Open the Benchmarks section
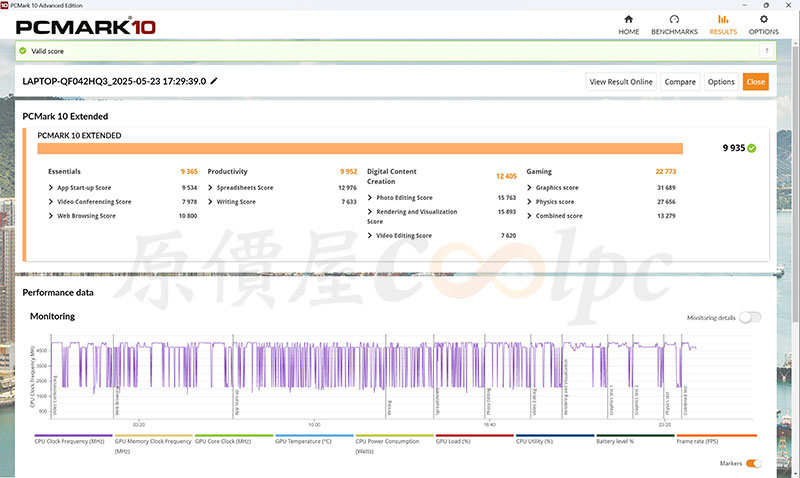 click(674, 24)
